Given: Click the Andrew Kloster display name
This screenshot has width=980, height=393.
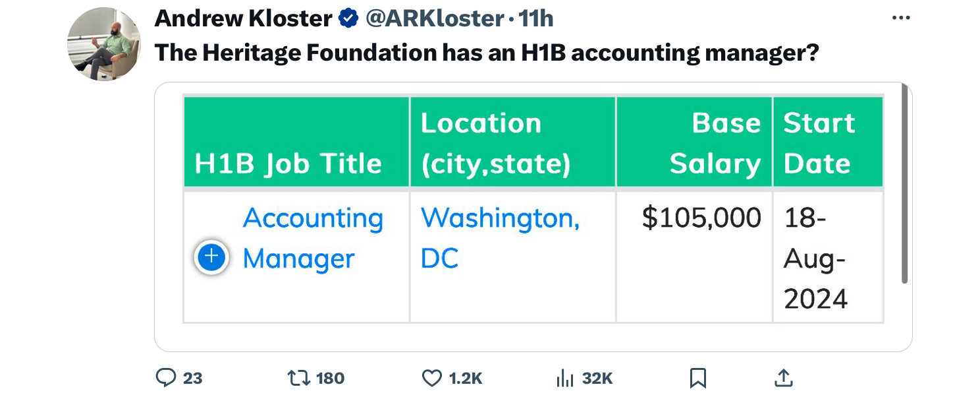Looking at the screenshot, I should pos(243,19).
